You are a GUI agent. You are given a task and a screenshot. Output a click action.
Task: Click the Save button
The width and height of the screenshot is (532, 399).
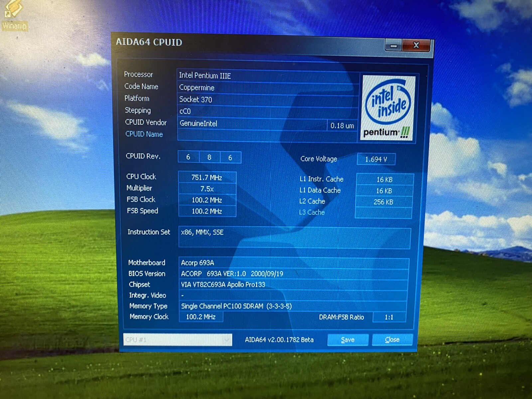click(x=348, y=340)
